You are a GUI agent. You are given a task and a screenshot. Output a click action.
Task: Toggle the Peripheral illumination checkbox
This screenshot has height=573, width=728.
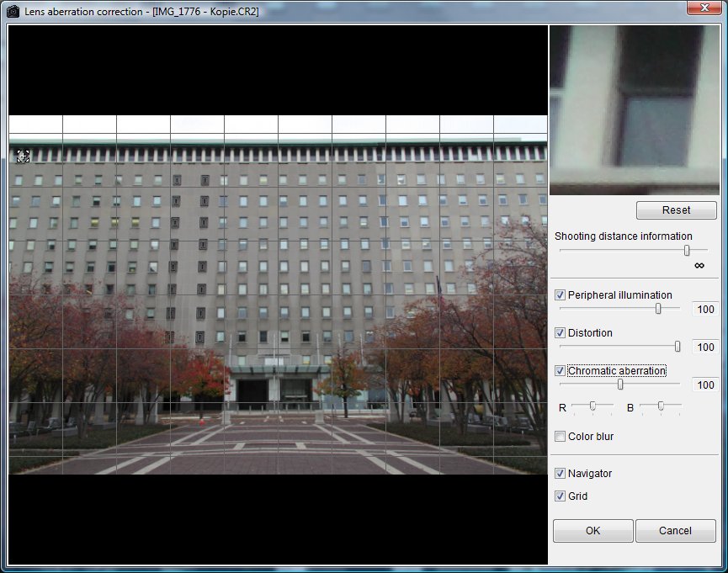point(561,295)
